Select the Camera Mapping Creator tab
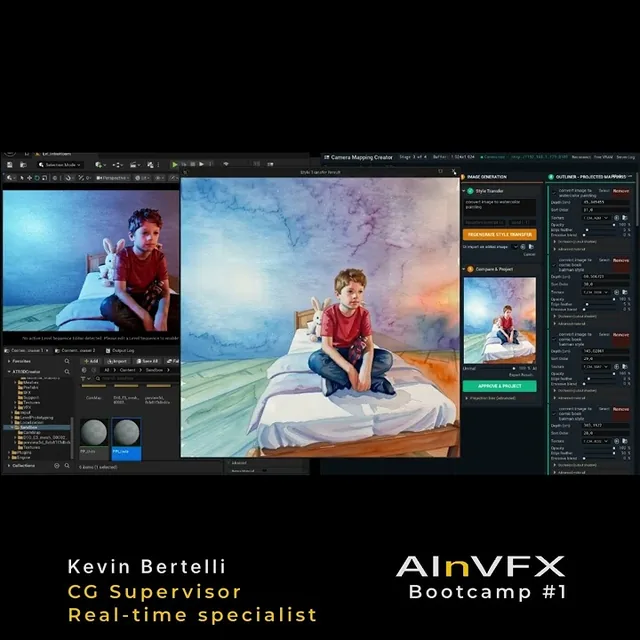Viewport: 640px width, 640px height. 358,157
